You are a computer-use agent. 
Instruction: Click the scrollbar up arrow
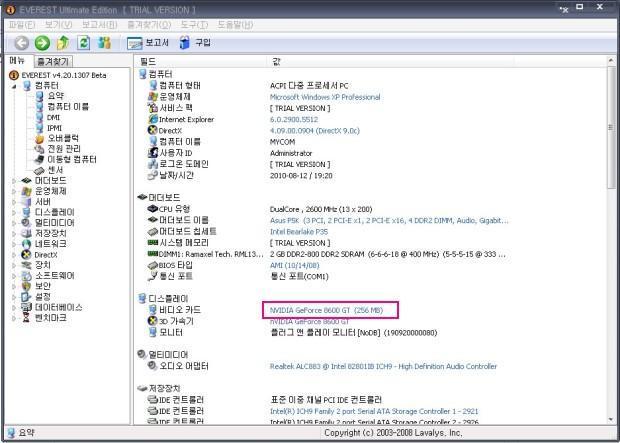pos(611,62)
